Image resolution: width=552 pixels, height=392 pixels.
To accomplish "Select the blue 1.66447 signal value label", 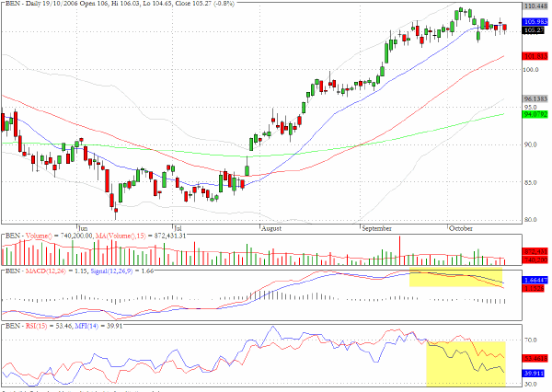I will coord(535,280).
